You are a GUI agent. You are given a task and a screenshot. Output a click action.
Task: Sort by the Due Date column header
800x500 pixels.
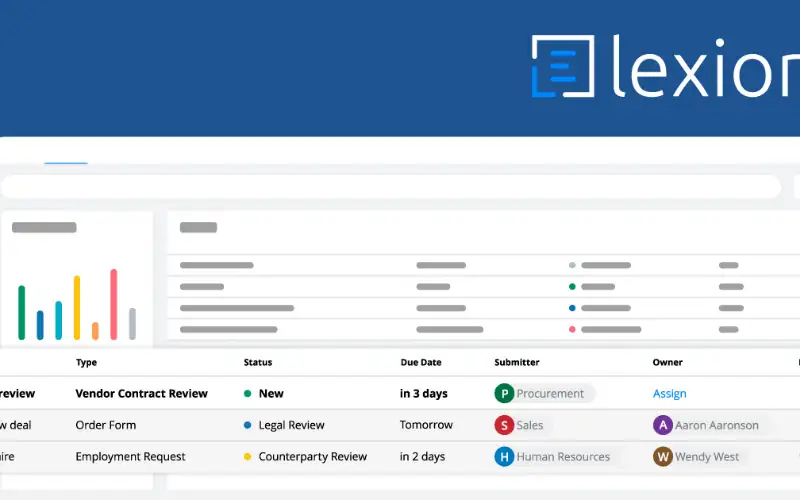pyautogui.click(x=420, y=362)
